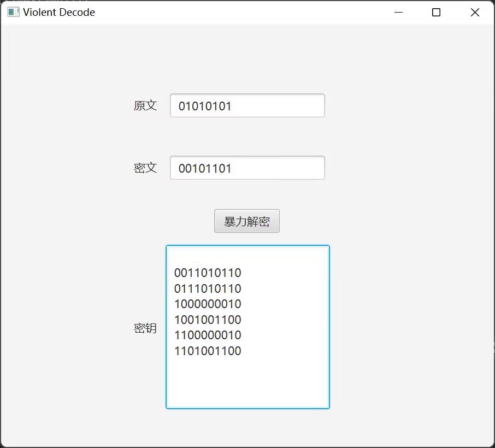Click the Violent Decode window title text
Viewport: 495px width, 448px height.
[x=59, y=13]
